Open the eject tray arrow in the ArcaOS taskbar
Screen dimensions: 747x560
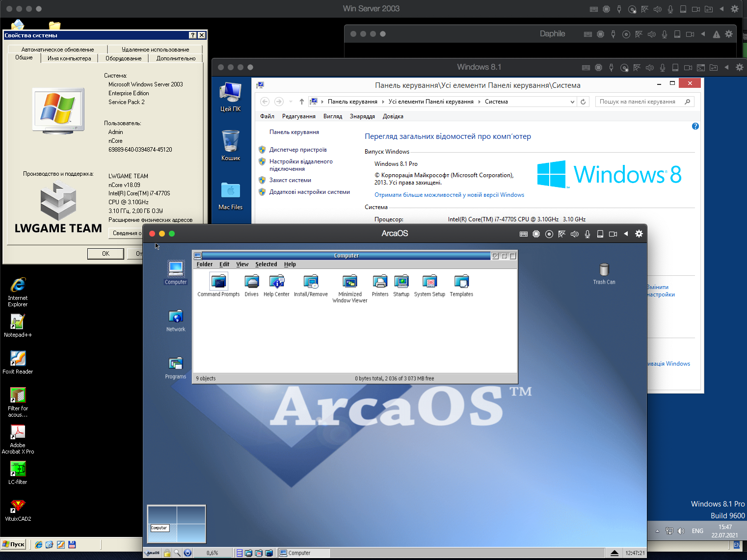pyautogui.click(x=614, y=553)
